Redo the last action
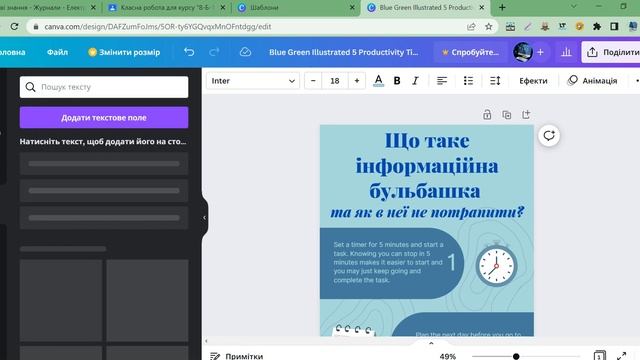 point(214,52)
